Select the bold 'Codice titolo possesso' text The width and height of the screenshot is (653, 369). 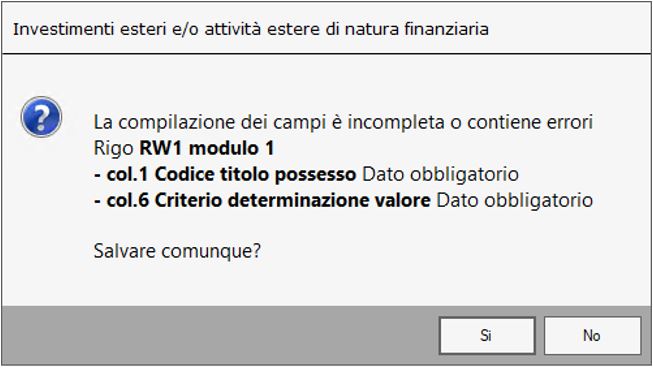(x=255, y=175)
